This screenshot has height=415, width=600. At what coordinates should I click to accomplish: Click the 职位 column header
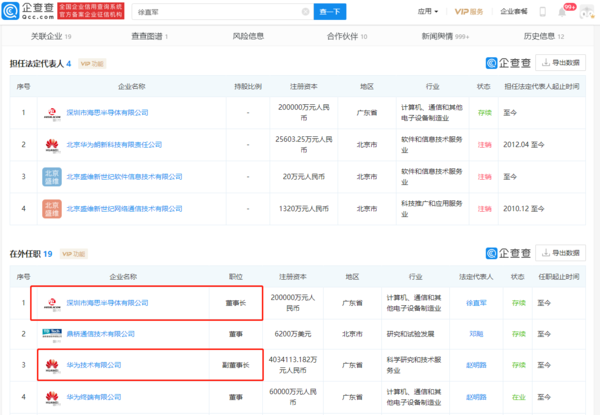tap(236, 277)
